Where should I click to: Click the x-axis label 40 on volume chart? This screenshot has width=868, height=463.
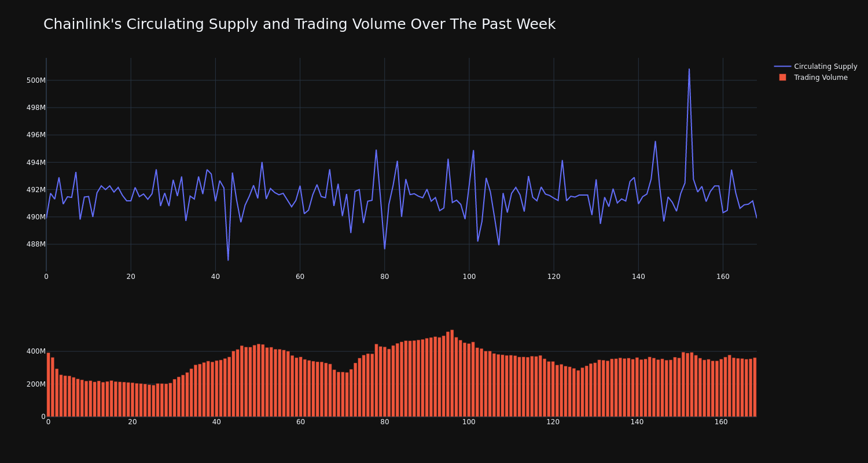[x=216, y=422]
